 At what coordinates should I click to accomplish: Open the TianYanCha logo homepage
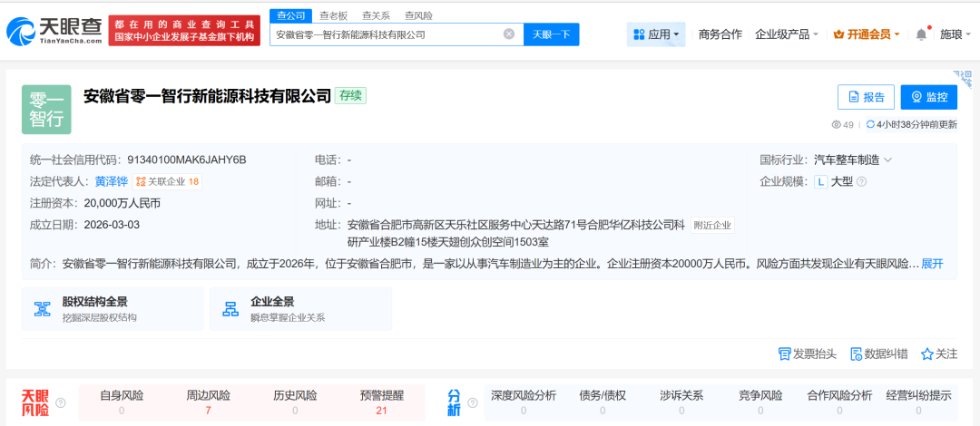[x=54, y=31]
